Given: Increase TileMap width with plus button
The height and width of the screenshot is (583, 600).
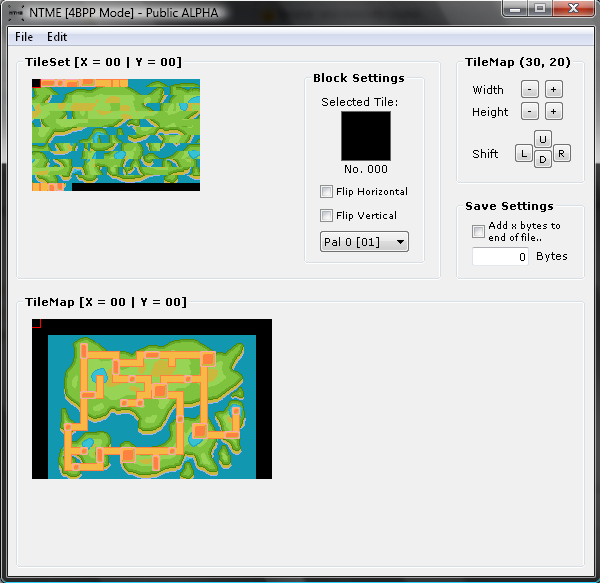Looking at the screenshot, I should (553, 90).
